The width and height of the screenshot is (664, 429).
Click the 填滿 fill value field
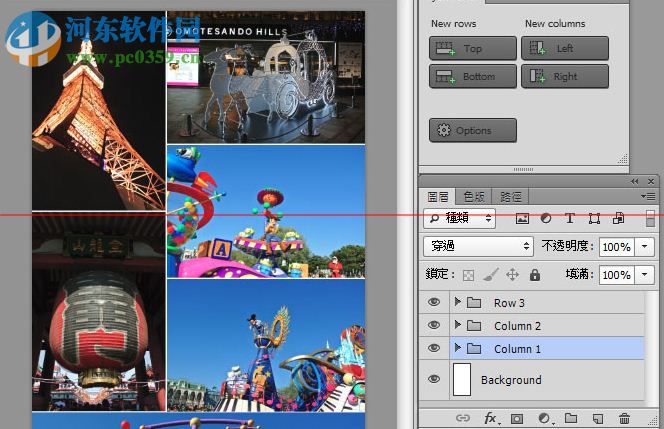pos(616,275)
